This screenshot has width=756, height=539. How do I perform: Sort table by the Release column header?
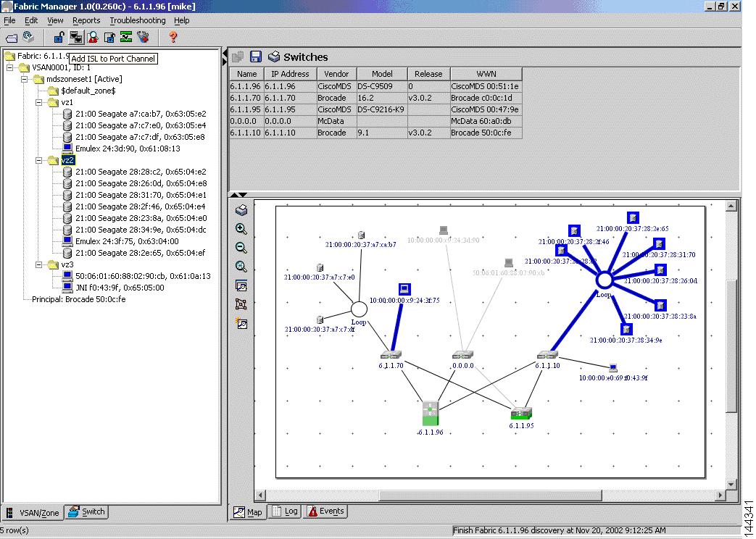tap(428, 74)
